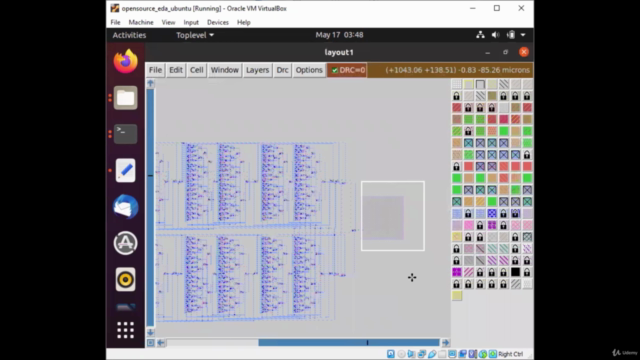Click the white box outline in layout canvas

pyautogui.click(x=393, y=216)
